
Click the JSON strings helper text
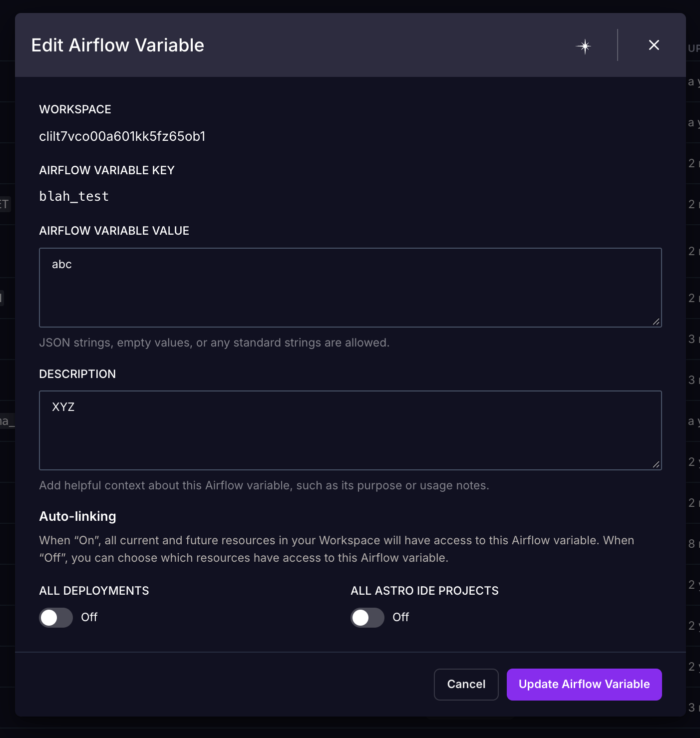pos(214,343)
